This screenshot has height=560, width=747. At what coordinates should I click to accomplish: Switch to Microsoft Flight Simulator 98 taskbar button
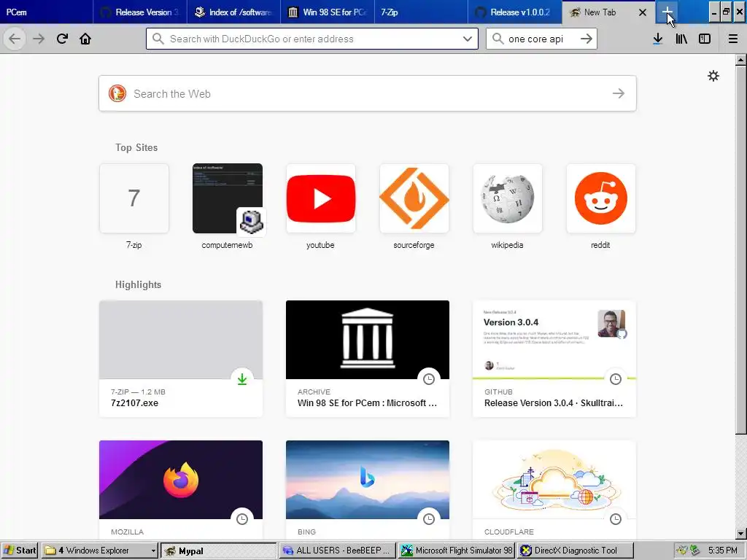[x=457, y=551]
